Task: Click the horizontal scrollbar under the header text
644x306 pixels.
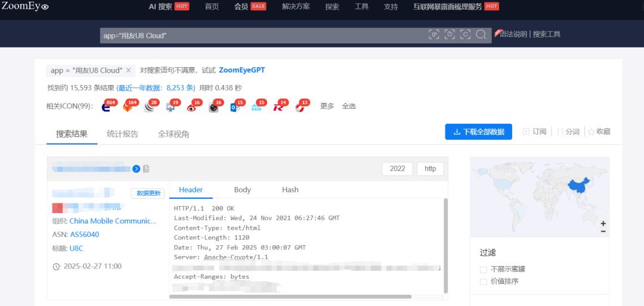Action: pos(290,296)
